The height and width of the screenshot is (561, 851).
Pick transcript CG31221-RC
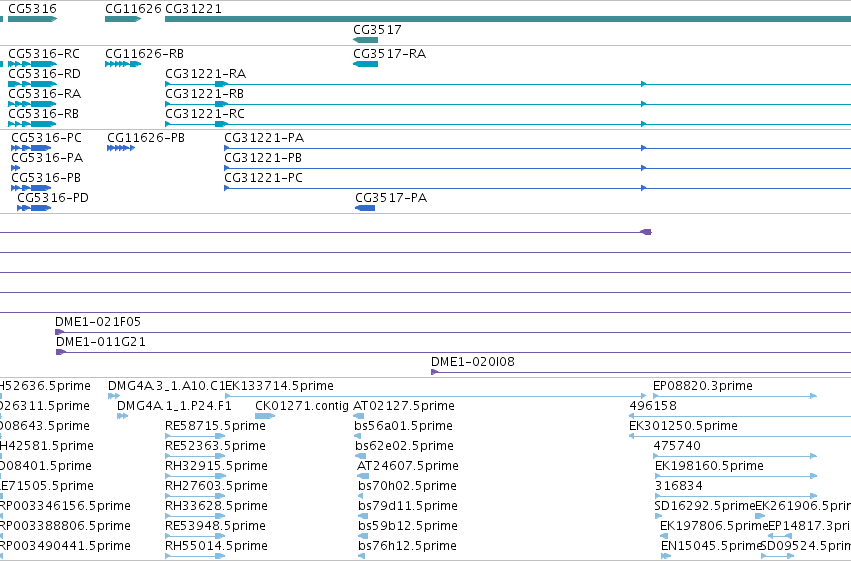tap(205, 114)
